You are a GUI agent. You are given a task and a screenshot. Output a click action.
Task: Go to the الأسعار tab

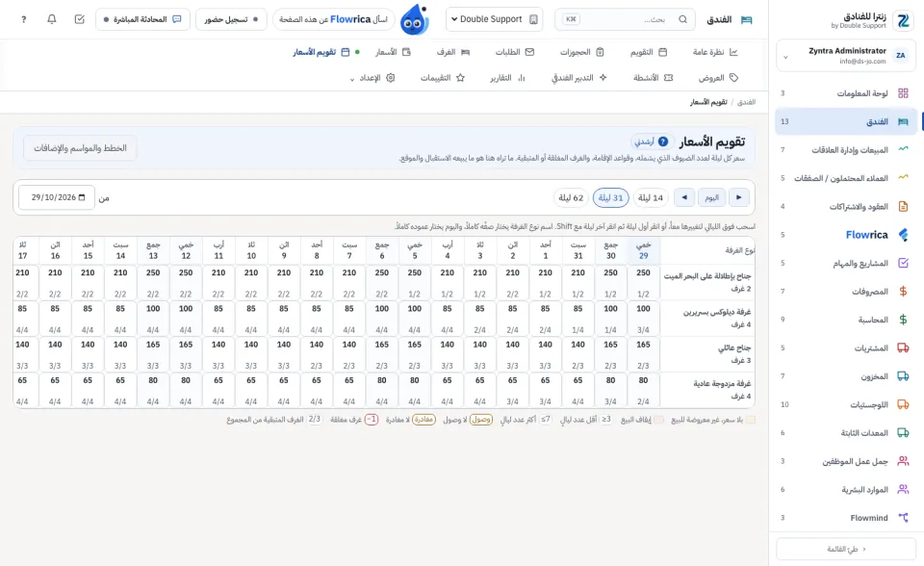tap(393, 52)
